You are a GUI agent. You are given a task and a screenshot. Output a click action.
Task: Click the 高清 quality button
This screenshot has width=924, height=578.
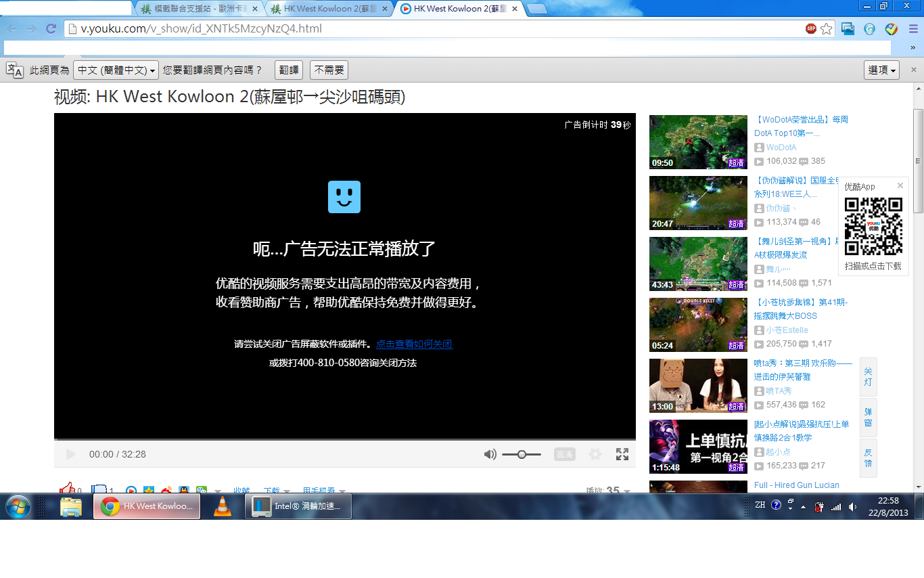point(565,454)
